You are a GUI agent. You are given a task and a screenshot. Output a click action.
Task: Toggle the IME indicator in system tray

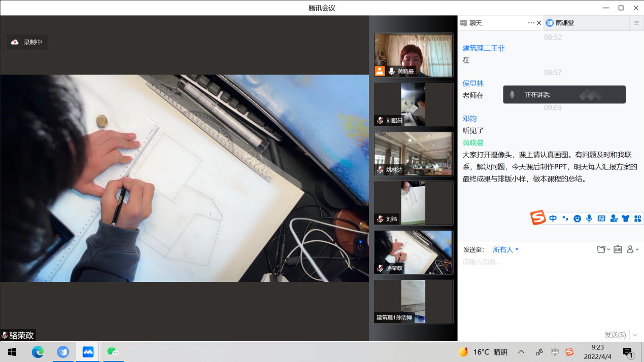tap(555, 352)
